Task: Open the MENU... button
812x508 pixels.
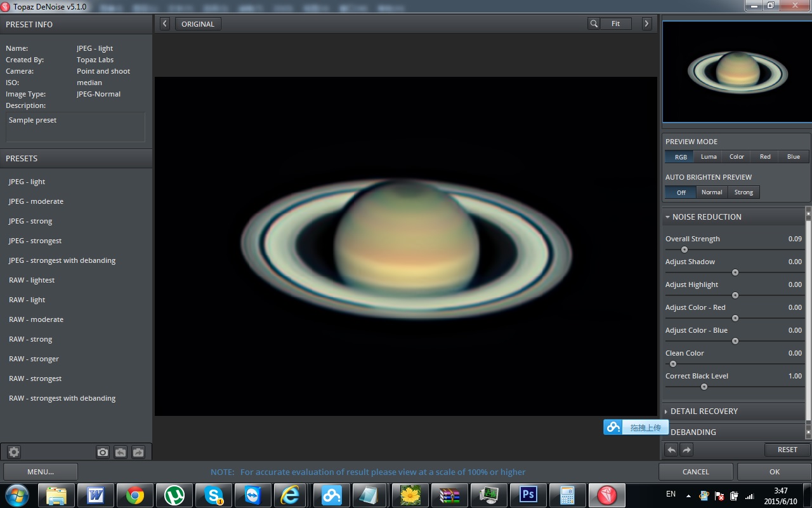Action: [x=41, y=472]
